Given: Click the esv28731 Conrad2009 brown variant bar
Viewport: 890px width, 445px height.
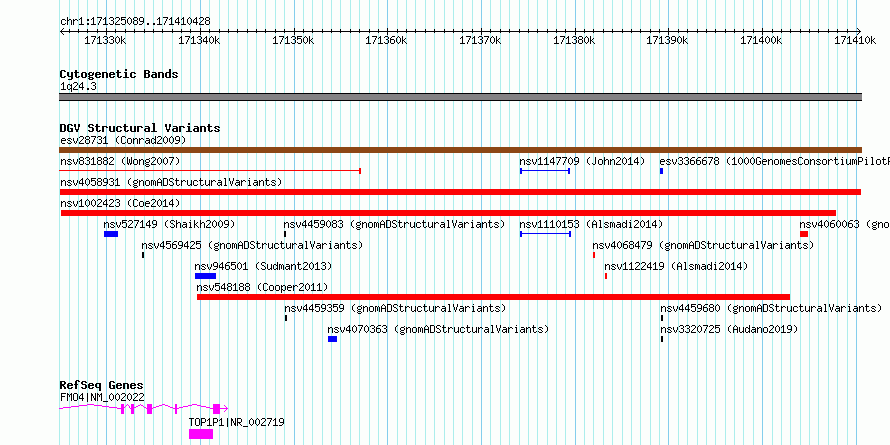Looking at the screenshot, I should (460, 150).
